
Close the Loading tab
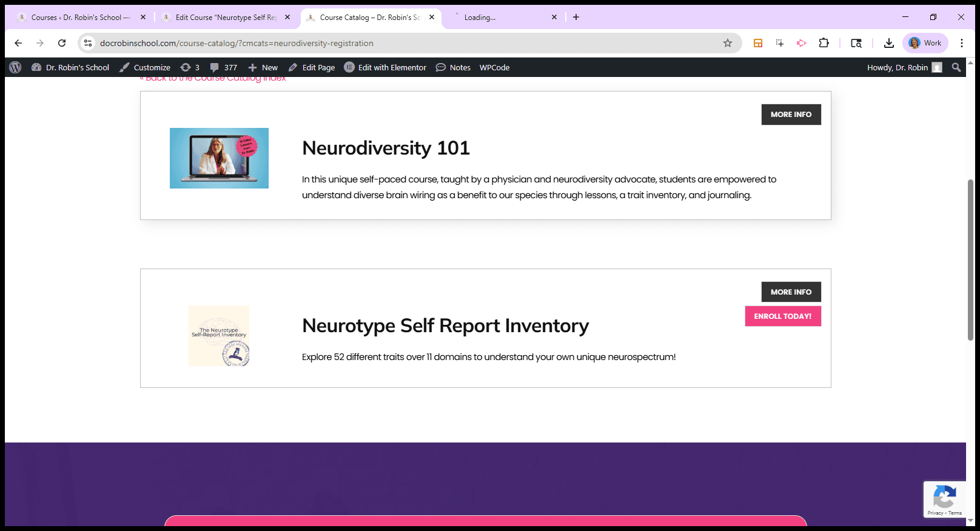[554, 17]
